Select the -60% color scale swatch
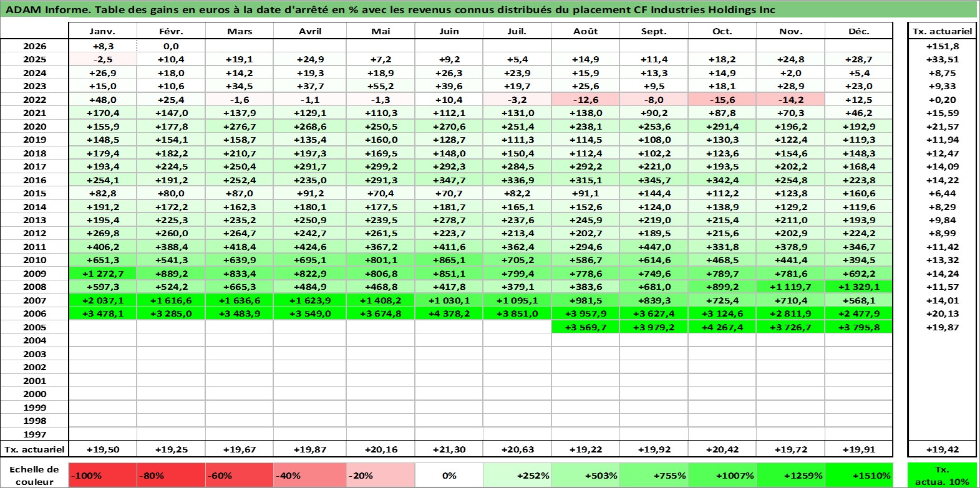The width and height of the screenshot is (980, 488). click(240, 475)
